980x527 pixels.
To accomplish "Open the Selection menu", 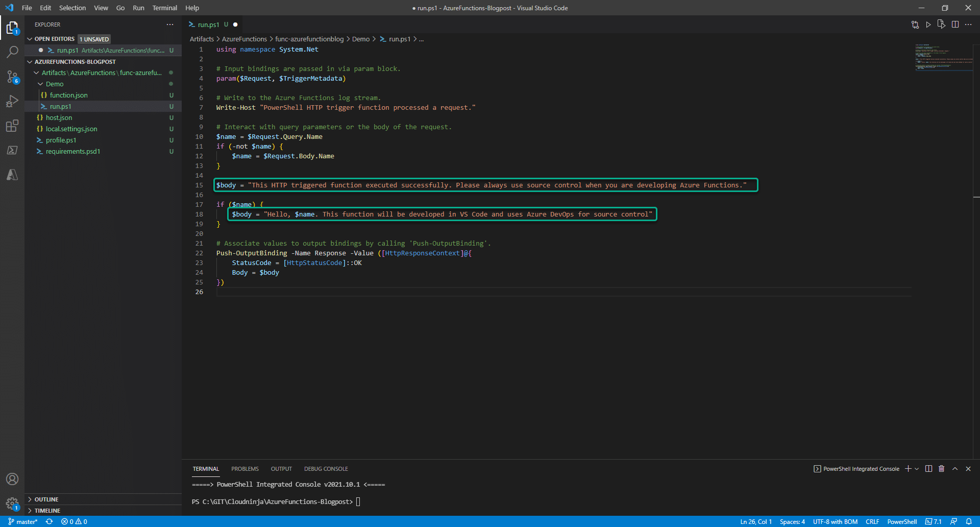I will pyautogui.click(x=72, y=8).
